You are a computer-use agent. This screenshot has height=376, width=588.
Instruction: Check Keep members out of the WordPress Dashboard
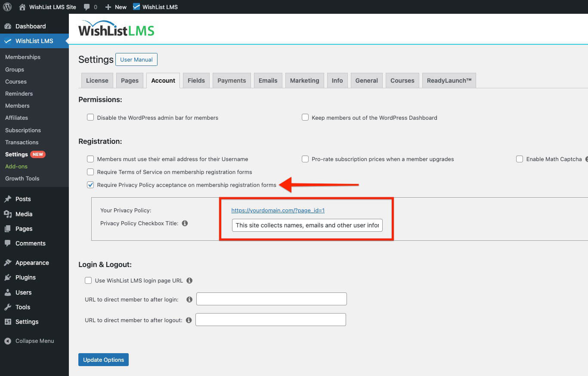pos(305,117)
